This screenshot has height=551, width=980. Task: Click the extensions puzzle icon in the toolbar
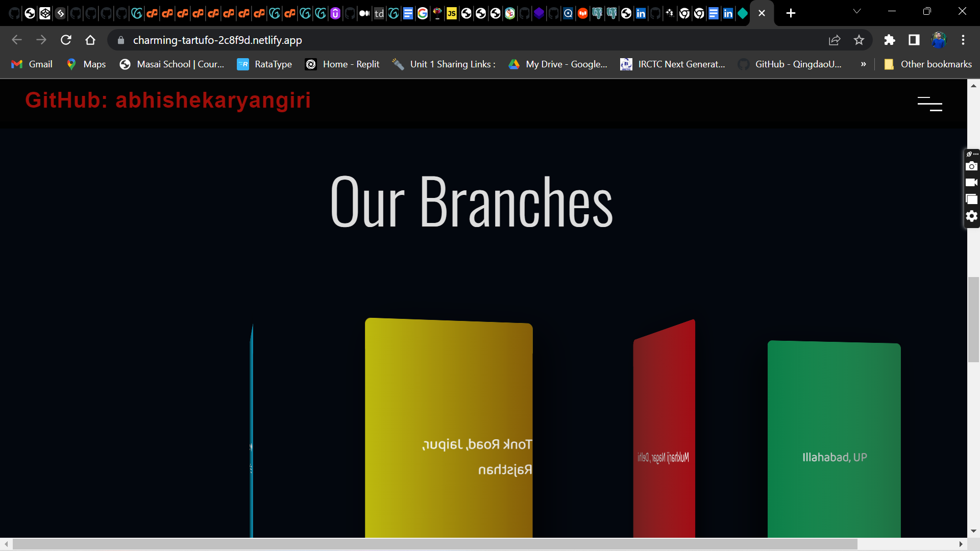tap(890, 40)
